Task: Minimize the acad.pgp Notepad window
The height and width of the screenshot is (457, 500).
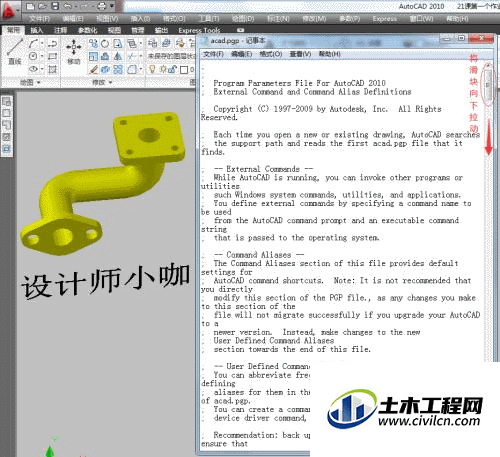Action: click(447, 38)
